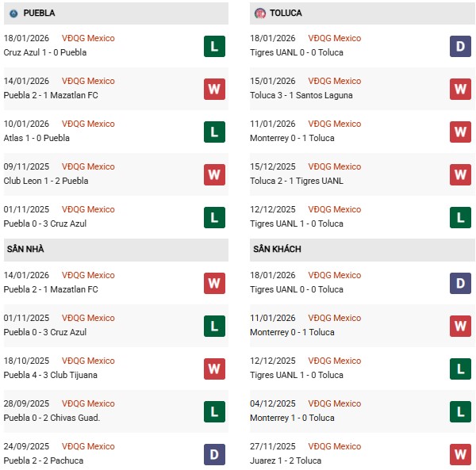The height and width of the screenshot is (470, 476).
Task: Click the D badge for Puebla 2-2 Pachuca
Action: pyautogui.click(x=214, y=453)
